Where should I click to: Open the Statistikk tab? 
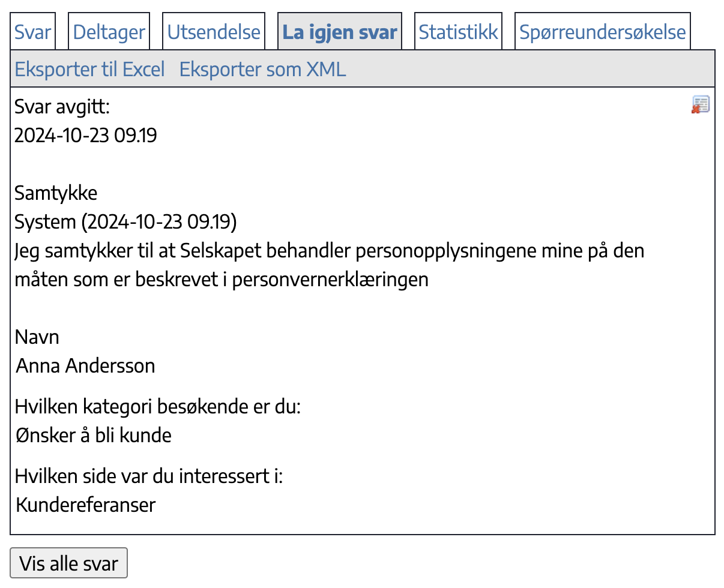tap(459, 31)
